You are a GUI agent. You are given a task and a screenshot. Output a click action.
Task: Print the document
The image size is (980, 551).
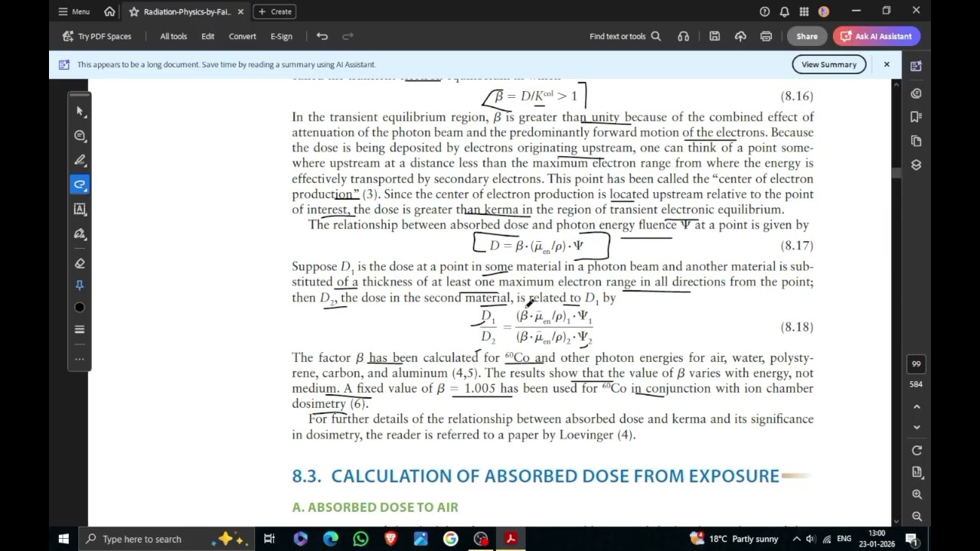[766, 36]
